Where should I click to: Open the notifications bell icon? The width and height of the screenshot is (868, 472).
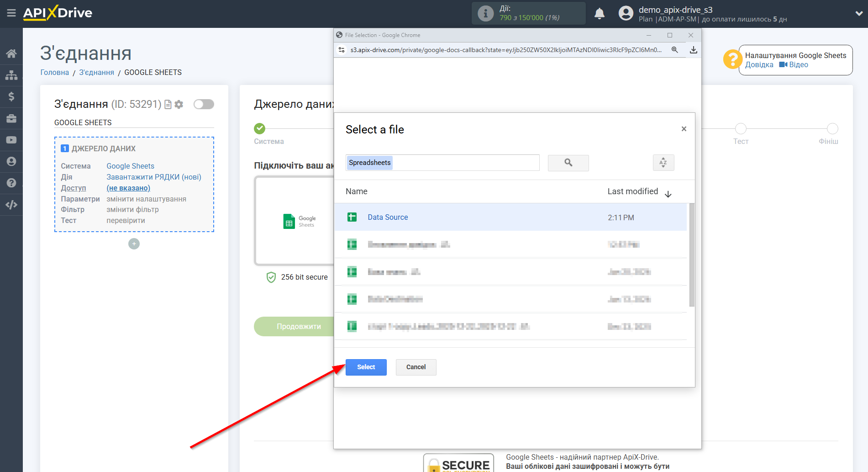point(599,13)
